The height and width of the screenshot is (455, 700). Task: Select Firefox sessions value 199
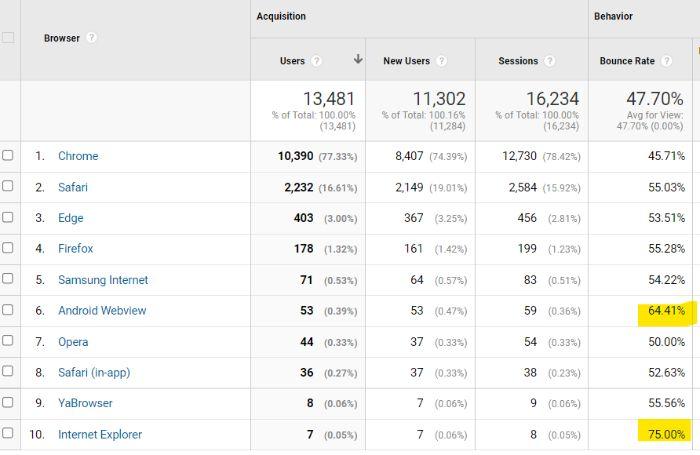(x=527, y=249)
